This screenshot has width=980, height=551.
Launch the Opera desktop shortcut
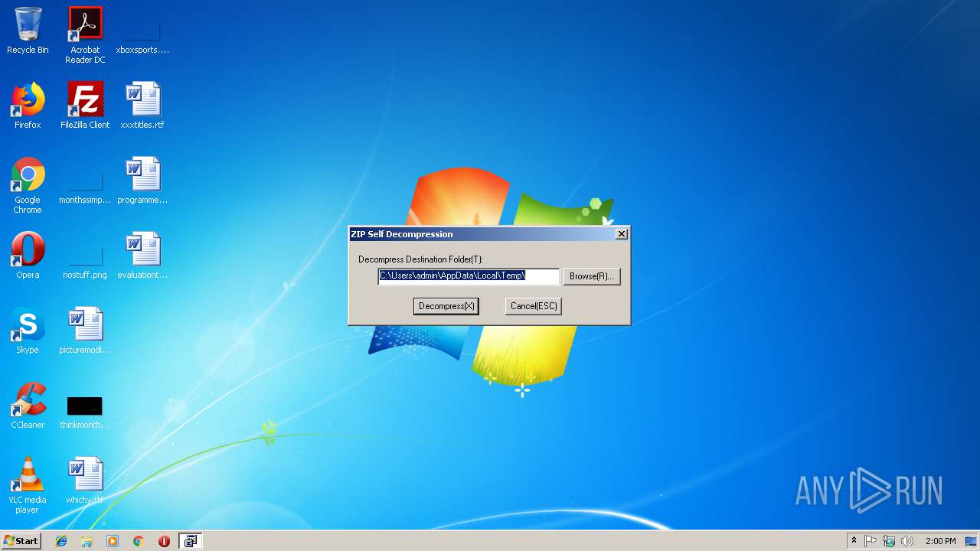(x=28, y=256)
